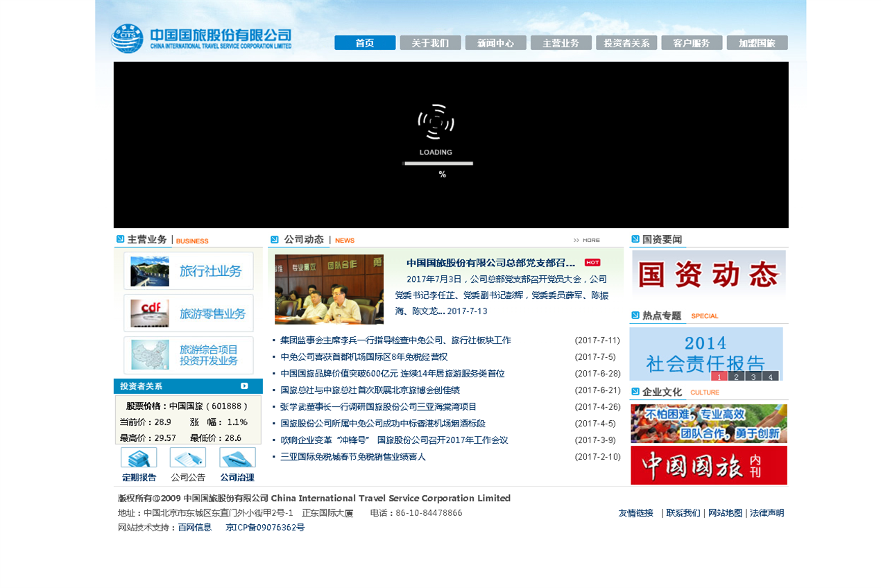Open the 公司公告 announcement icon
881x588 pixels.
188,458
